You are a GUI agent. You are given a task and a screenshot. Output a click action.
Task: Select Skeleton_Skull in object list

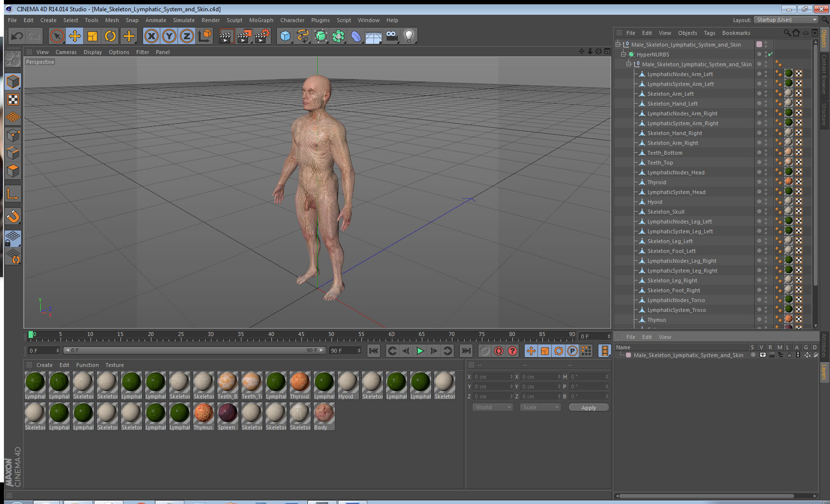(666, 212)
